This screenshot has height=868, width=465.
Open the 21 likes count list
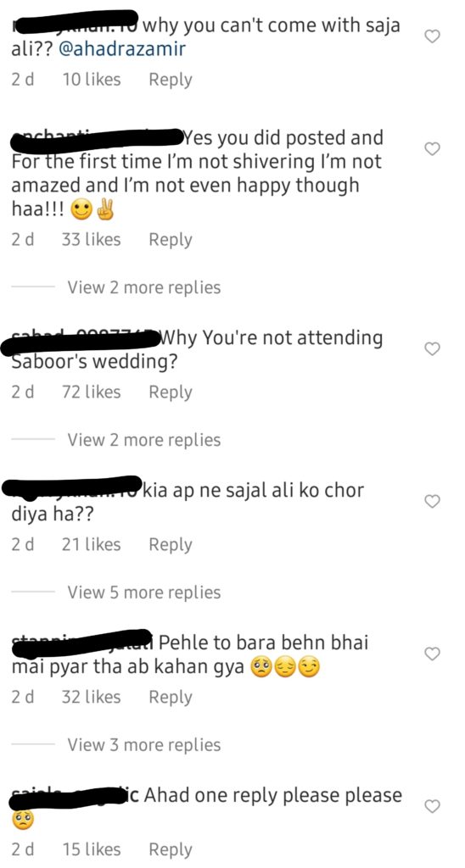coord(91,545)
